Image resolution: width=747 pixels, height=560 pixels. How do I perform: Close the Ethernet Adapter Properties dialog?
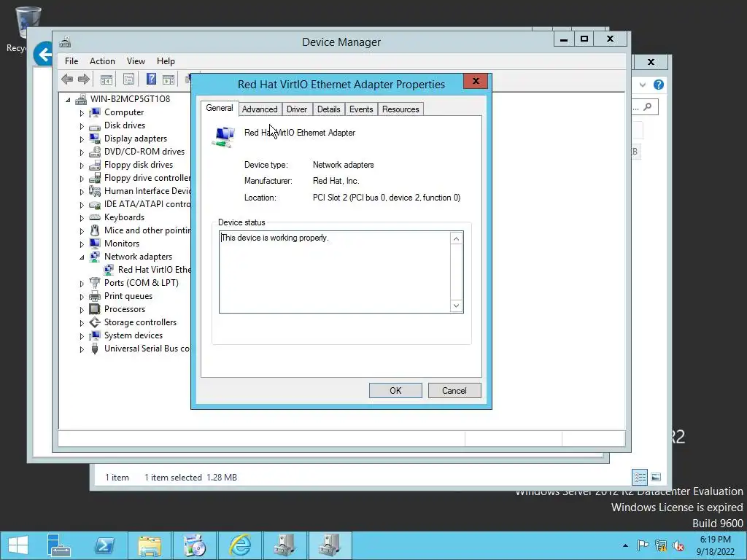click(x=476, y=81)
